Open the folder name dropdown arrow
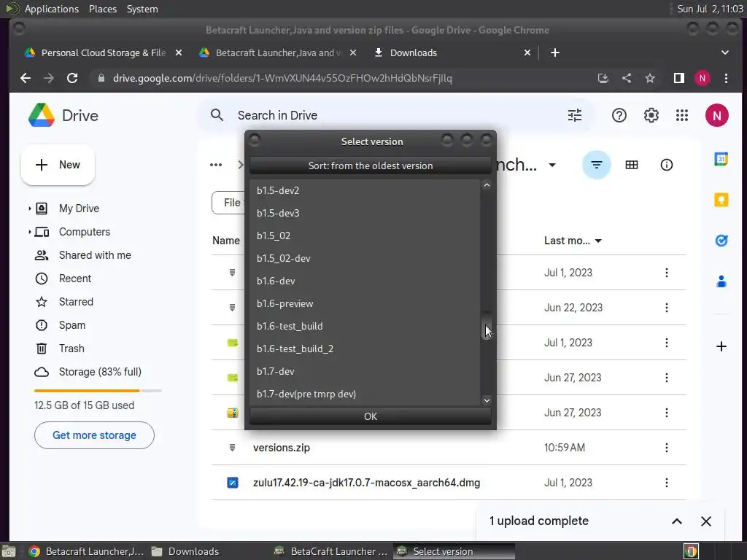 [x=552, y=166]
